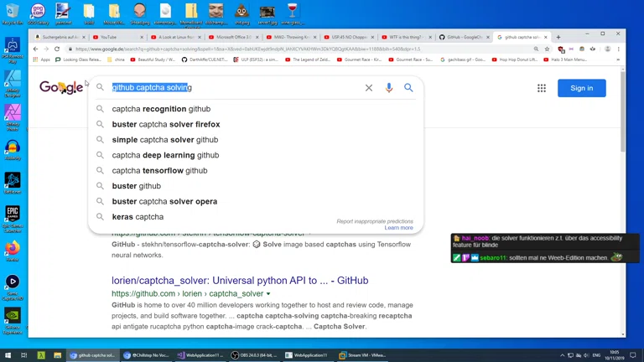
Task: Open the Chrome profile avatar
Action: tap(607, 49)
